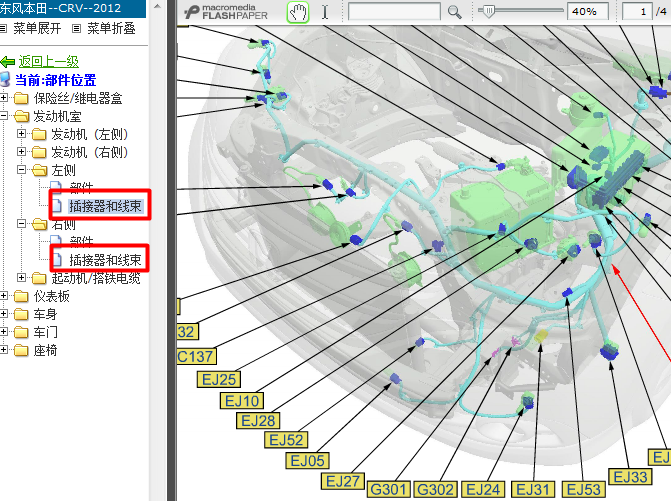Expand 发动机（左侧） node
671x501 pixels.
pos(21,133)
